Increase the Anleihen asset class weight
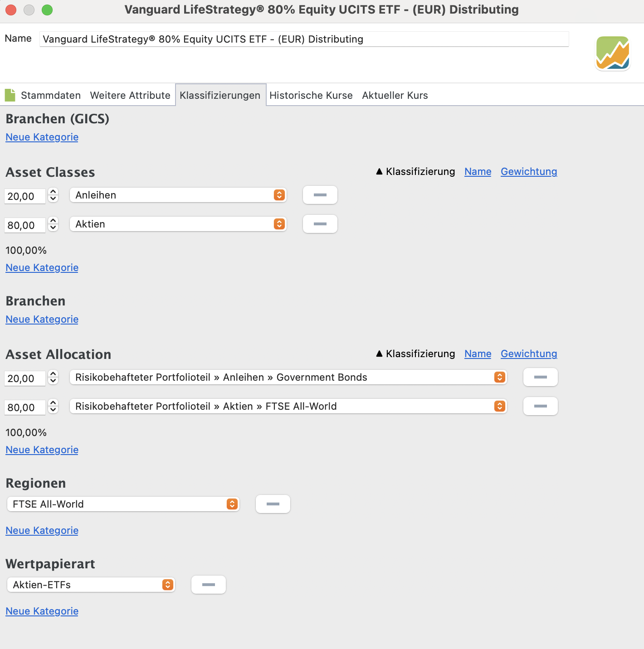The height and width of the screenshot is (649, 644). tap(54, 192)
